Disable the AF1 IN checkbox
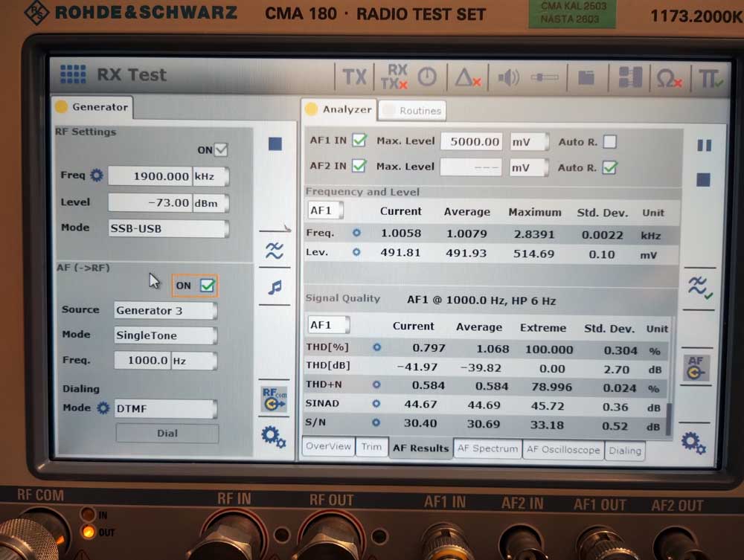The height and width of the screenshot is (560, 744). coord(359,141)
